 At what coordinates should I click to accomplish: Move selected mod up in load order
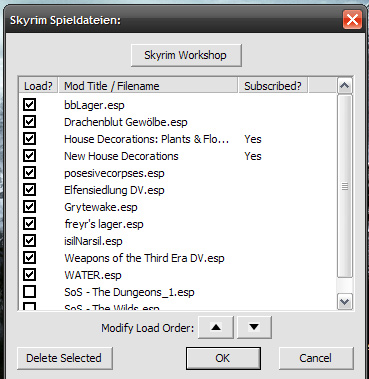point(216,327)
